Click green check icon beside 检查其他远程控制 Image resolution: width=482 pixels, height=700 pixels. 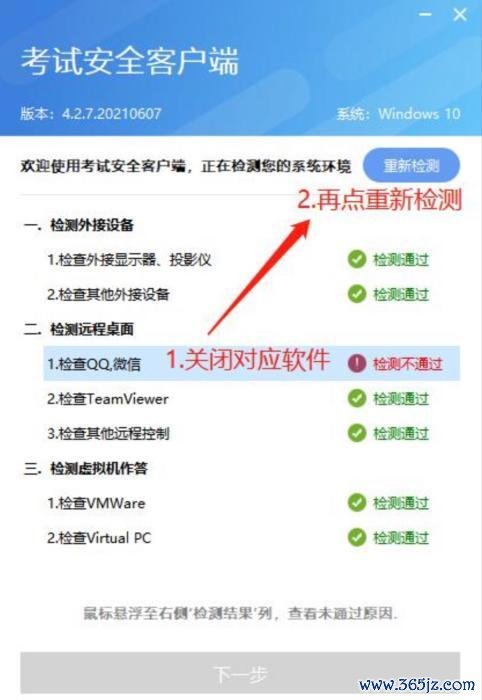point(357,433)
